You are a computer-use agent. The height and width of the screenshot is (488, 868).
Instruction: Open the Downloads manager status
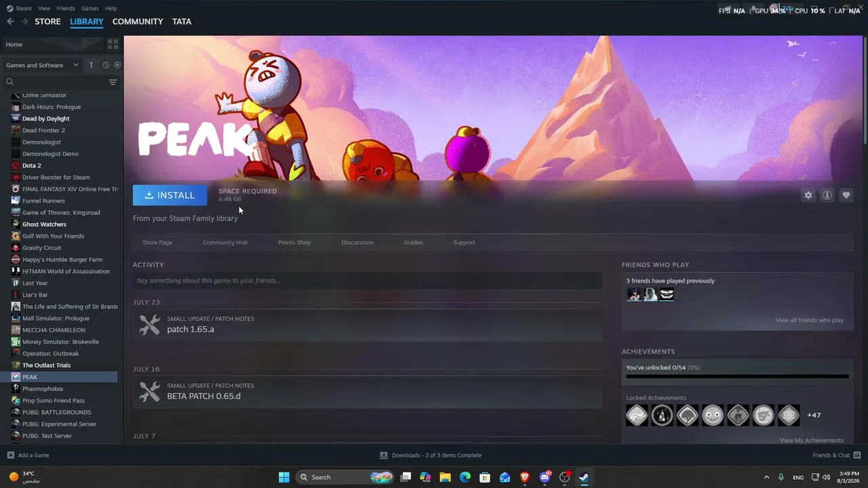[431, 455]
